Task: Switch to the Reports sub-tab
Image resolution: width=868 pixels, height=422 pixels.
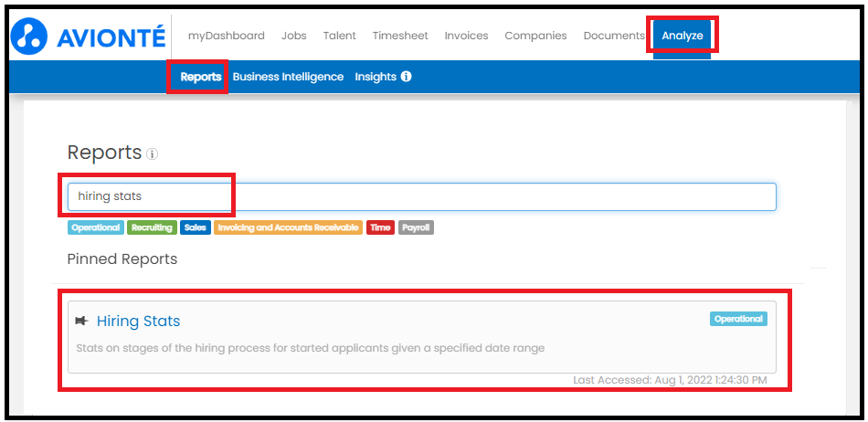Action: pyautogui.click(x=200, y=77)
